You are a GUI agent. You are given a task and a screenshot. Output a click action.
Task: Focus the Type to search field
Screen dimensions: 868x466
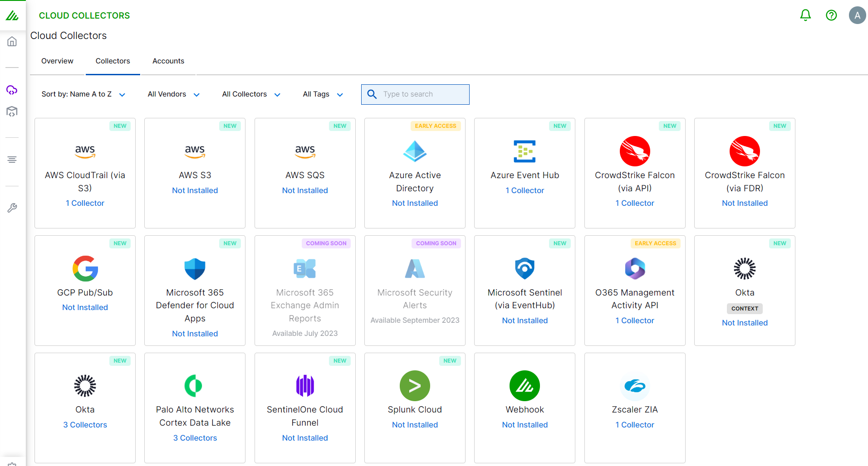[x=415, y=94]
